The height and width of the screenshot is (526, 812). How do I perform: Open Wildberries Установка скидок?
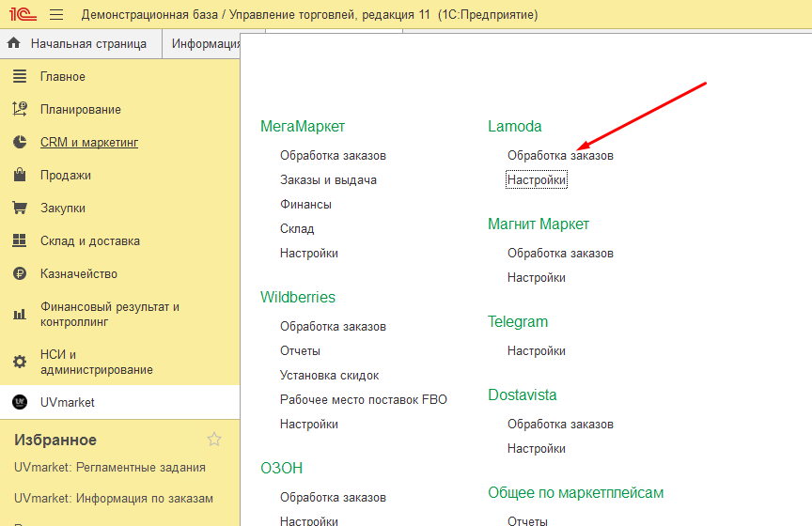329,375
